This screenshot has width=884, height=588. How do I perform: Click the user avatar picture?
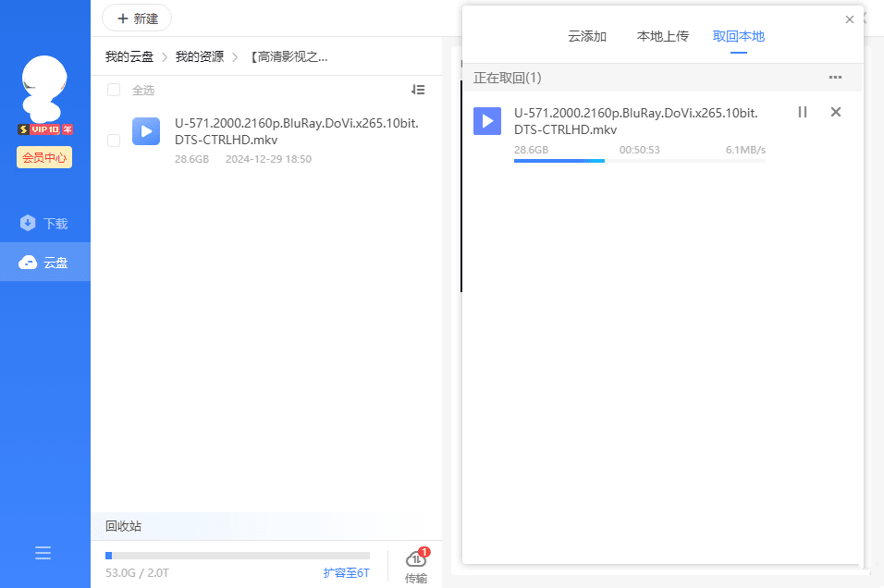click(x=44, y=89)
